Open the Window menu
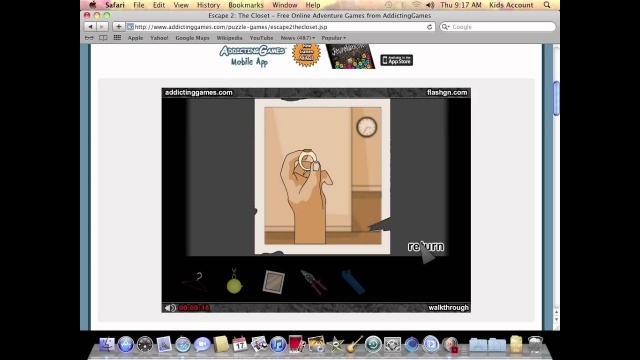 pos(284,5)
